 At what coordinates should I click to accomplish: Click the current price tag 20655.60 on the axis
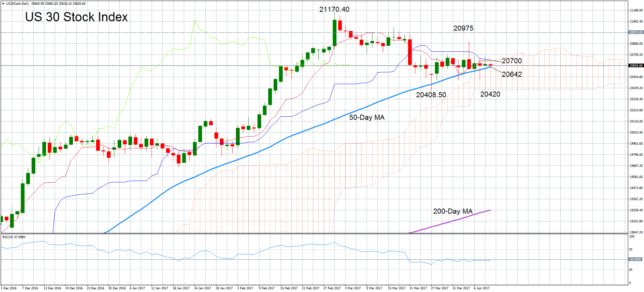636,66
